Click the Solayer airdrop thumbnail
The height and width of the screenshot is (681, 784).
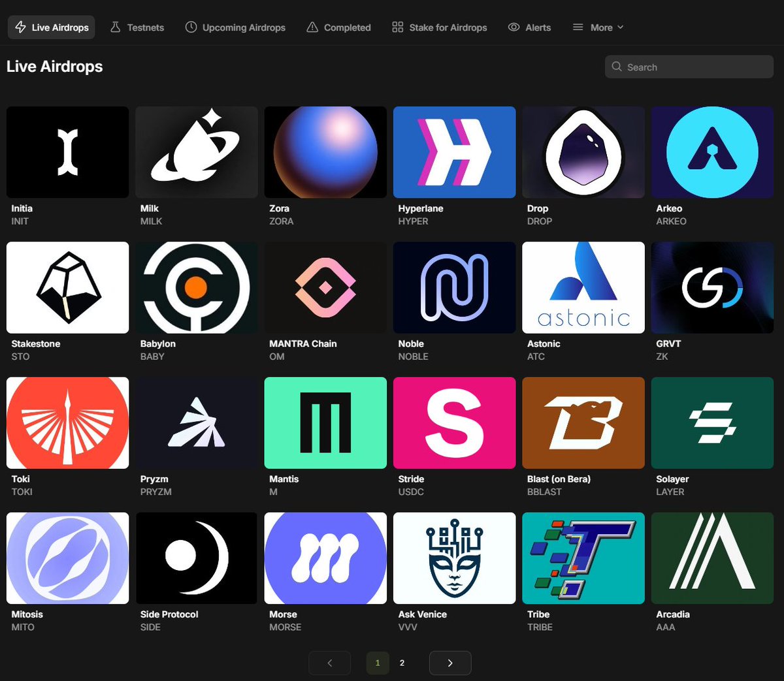[711, 422]
